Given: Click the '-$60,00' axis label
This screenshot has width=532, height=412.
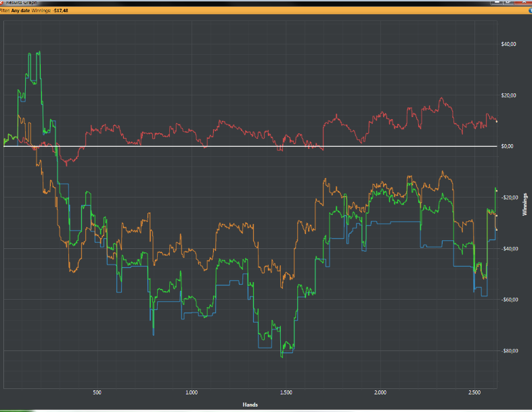Looking at the screenshot, I should [x=510, y=300].
